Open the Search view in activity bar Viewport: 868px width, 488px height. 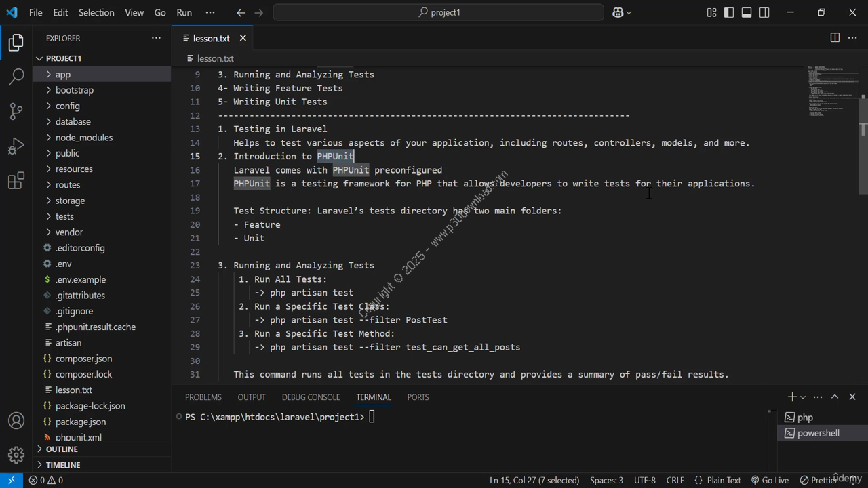point(16,77)
